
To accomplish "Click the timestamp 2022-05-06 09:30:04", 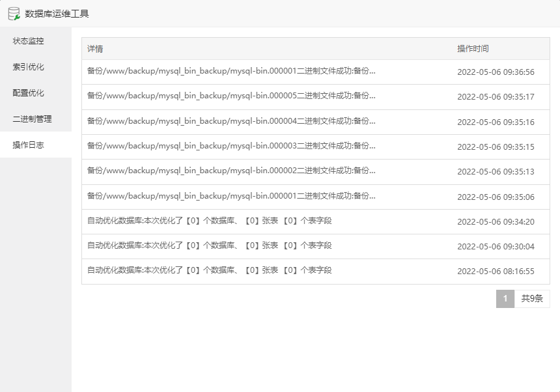I will point(496,246).
